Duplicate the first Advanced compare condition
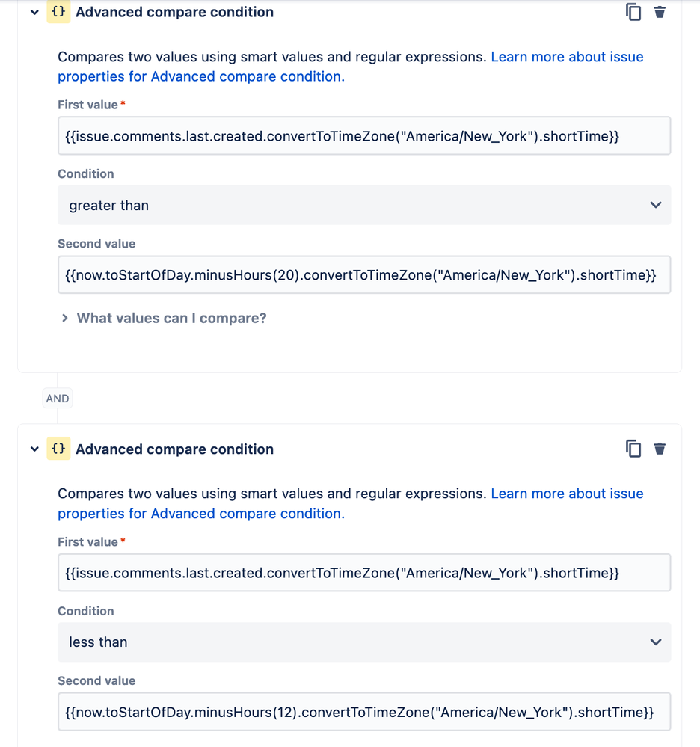Screen dimensions: 700x747 point(633,12)
